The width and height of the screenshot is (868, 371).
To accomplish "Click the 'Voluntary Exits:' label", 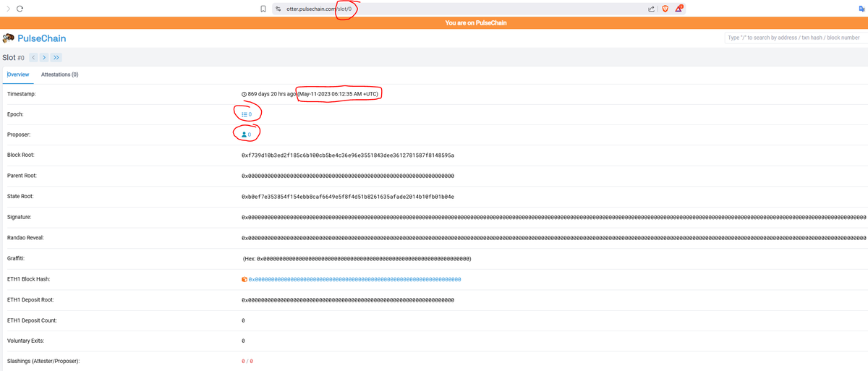I will [x=26, y=341].
